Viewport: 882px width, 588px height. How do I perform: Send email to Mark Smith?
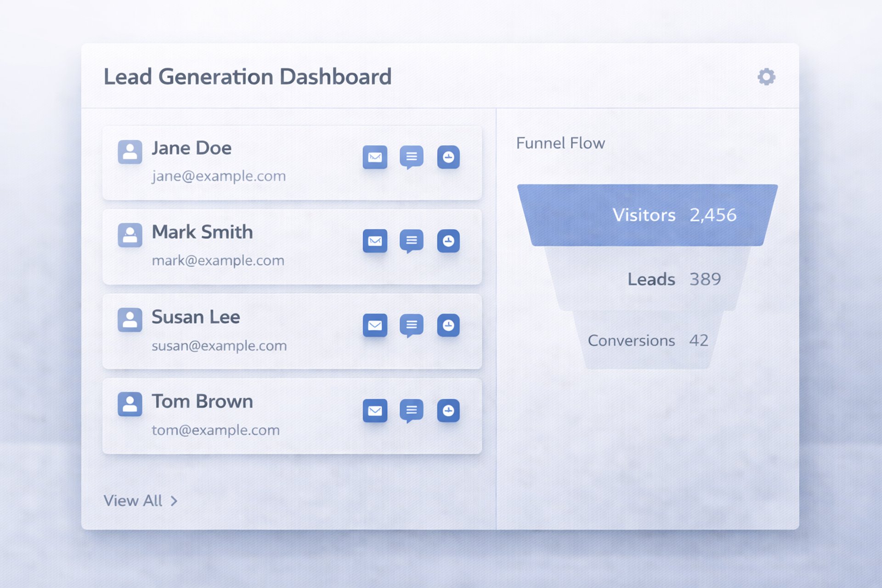click(375, 241)
